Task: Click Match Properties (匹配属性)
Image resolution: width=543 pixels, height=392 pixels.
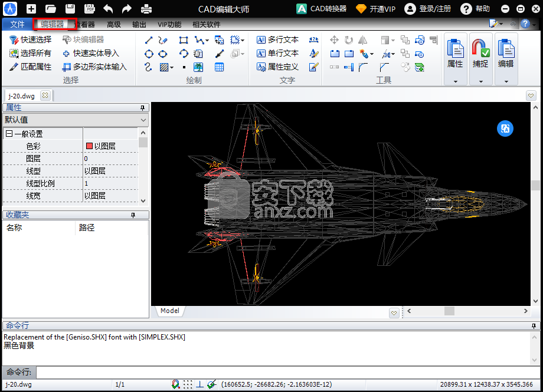Action: coord(30,67)
